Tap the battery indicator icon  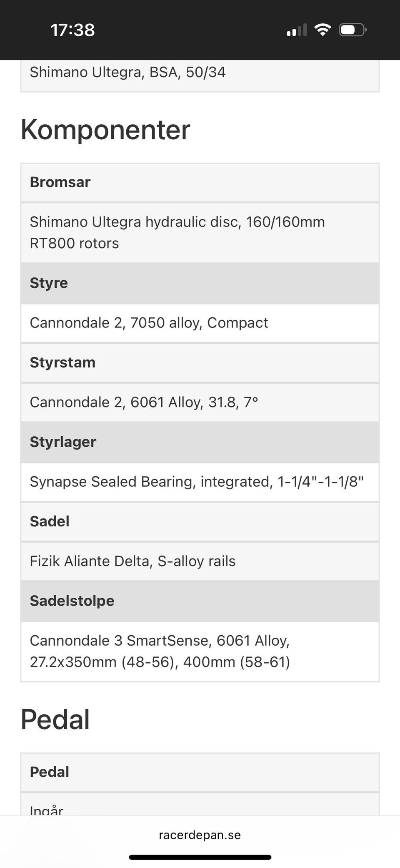click(352, 30)
